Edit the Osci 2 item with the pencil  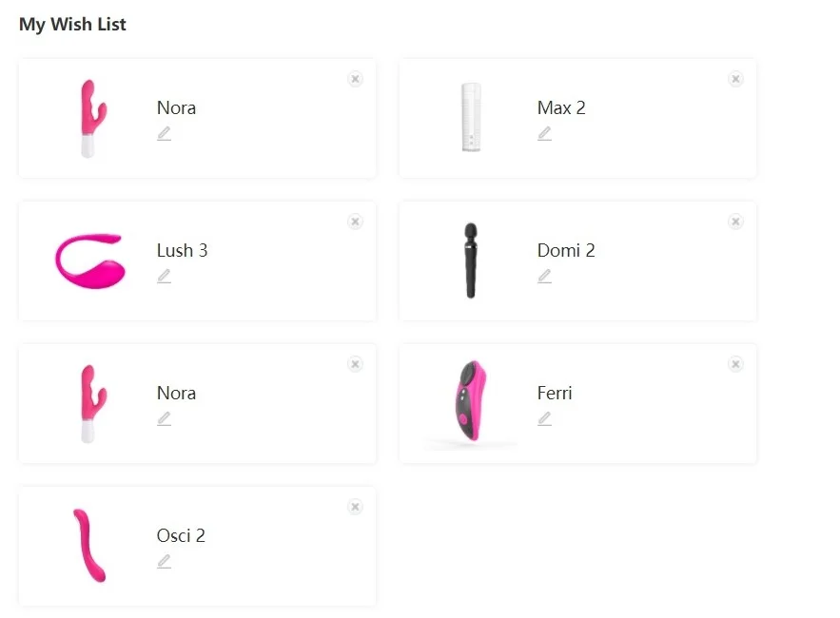[x=164, y=562]
